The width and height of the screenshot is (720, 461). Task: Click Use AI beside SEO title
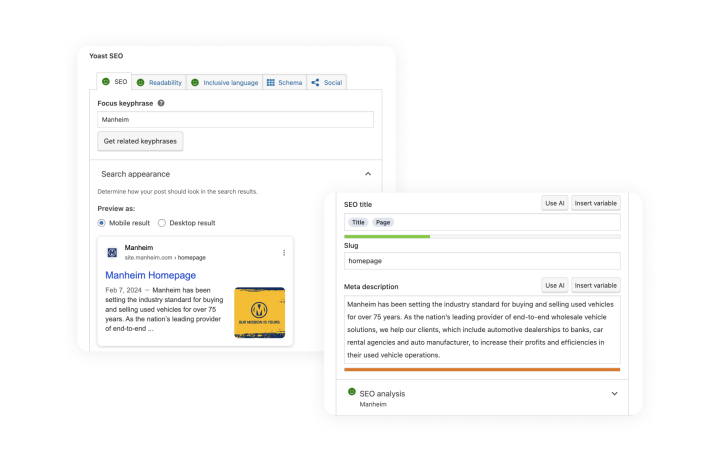[x=555, y=203]
